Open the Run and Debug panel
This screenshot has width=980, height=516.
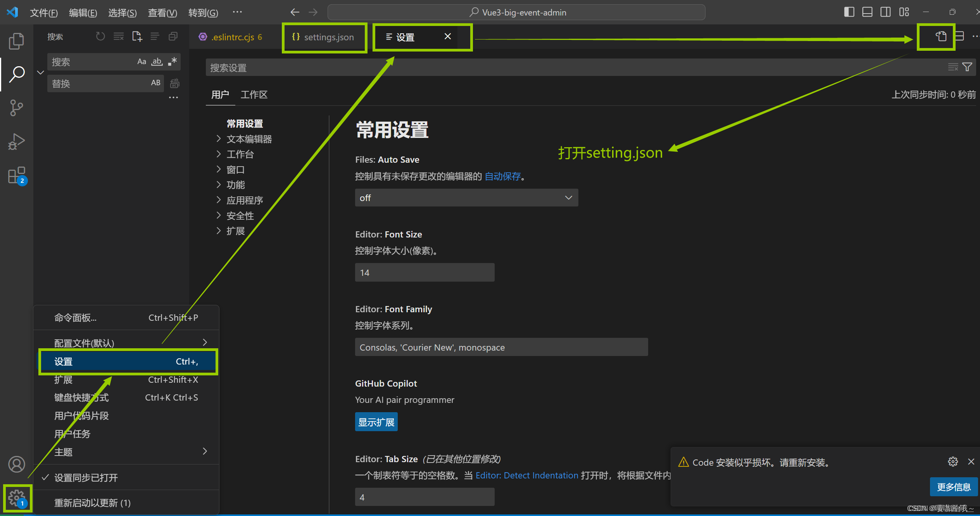click(16, 141)
